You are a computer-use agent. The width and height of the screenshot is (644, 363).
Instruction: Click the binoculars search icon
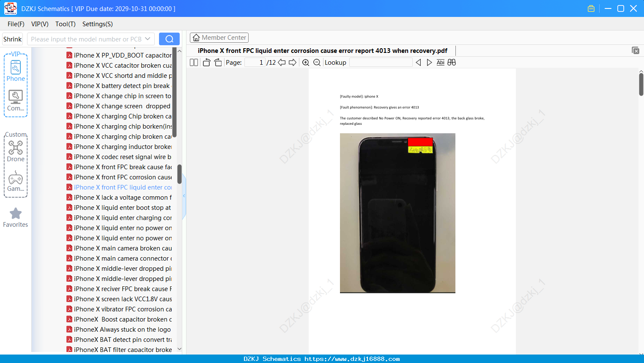[452, 63]
